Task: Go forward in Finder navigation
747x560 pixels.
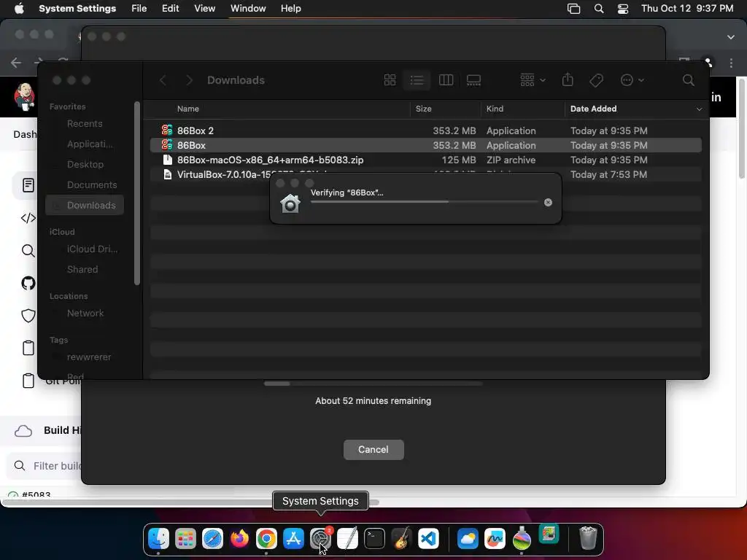Action: 189,80
